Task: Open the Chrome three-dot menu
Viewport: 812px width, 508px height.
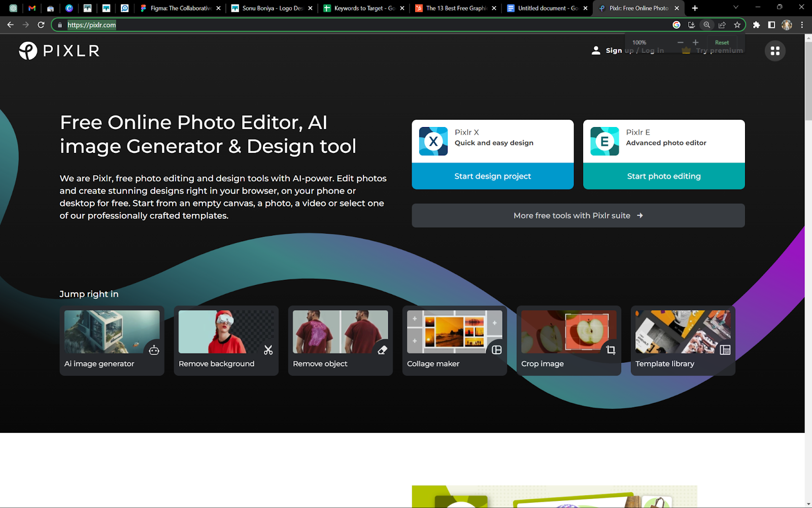Action: [x=802, y=25]
